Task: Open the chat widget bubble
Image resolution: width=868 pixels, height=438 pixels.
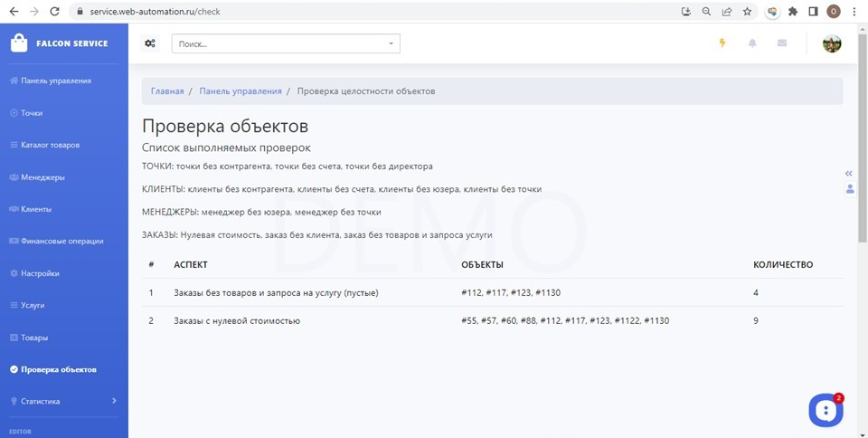Action: tap(826, 410)
